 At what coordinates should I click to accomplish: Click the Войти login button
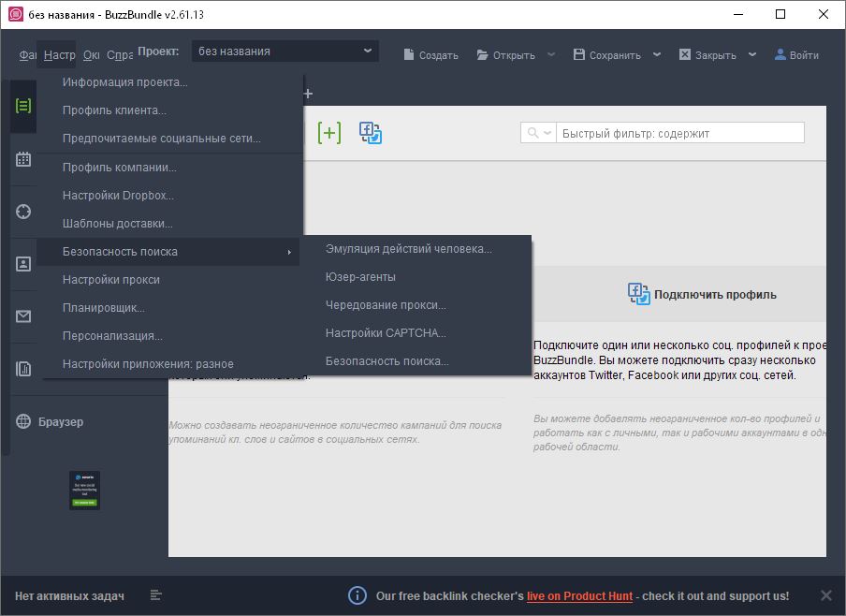tap(796, 55)
